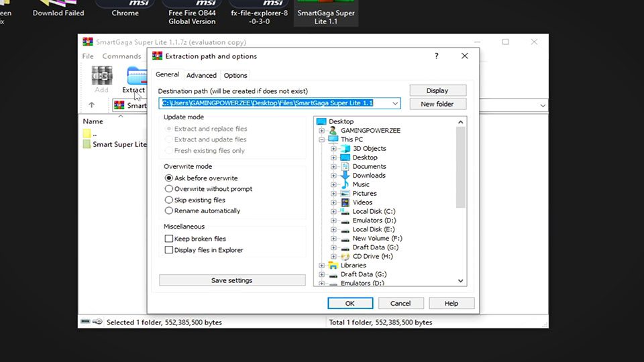Click the New folder button

point(437,104)
